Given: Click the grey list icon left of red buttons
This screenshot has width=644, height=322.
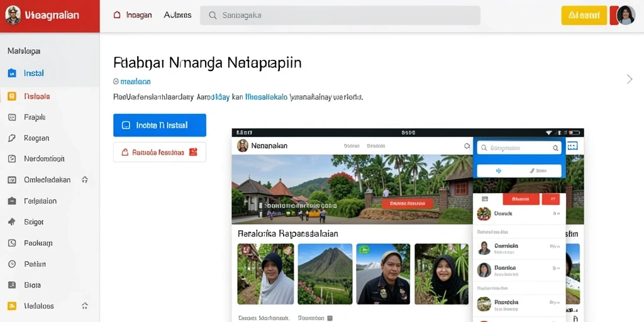Looking at the screenshot, I should pos(485,199).
